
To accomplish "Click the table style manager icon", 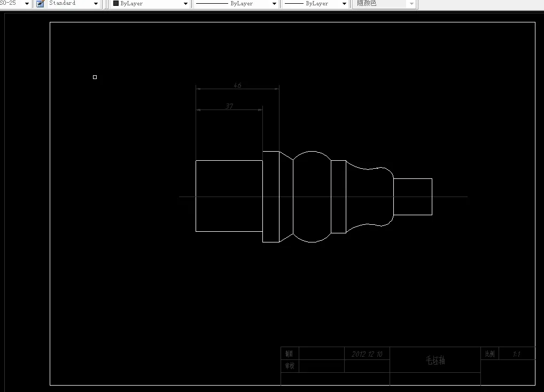I will [40, 3].
